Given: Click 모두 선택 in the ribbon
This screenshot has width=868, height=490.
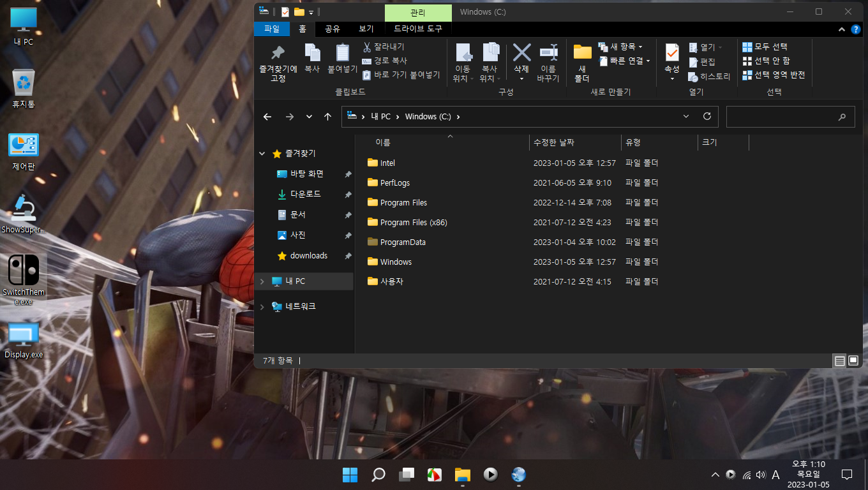Looking at the screenshot, I should pyautogui.click(x=765, y=47).
